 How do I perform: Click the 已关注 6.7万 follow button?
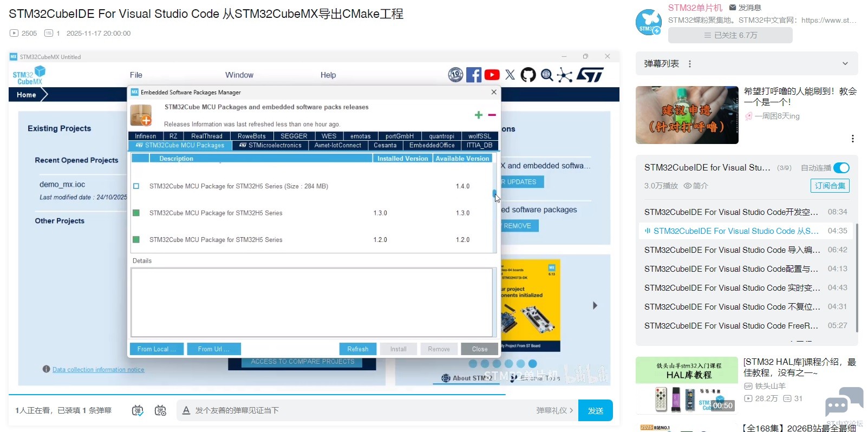tap(730, 35)
